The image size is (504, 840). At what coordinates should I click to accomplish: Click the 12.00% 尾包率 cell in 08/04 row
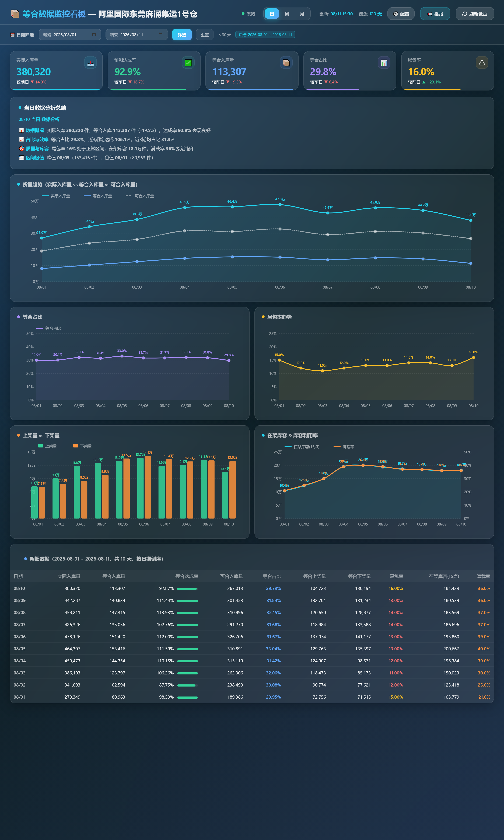pos(396,661)
